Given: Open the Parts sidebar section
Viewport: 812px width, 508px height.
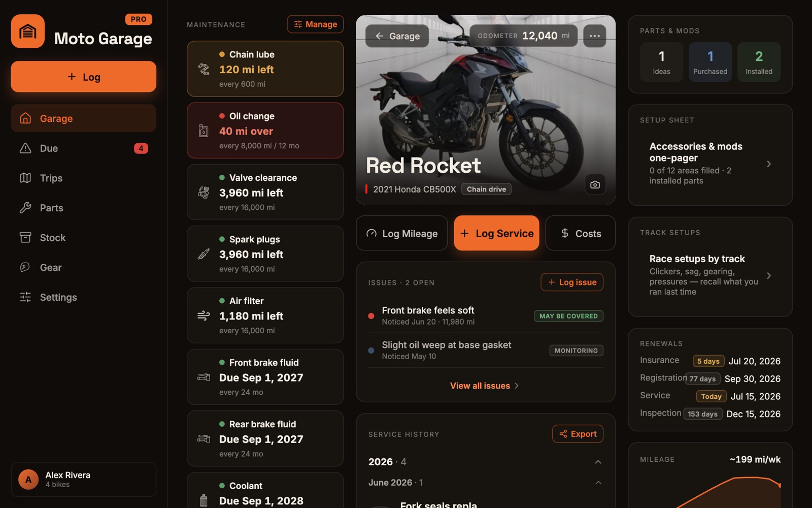Looking at the screenshot, I should point(84,208).
